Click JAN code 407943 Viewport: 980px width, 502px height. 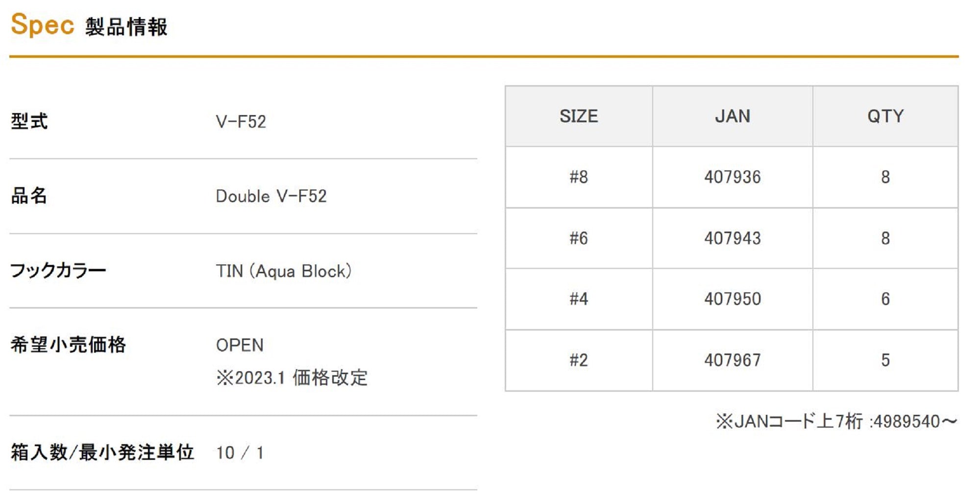point(733,239)
